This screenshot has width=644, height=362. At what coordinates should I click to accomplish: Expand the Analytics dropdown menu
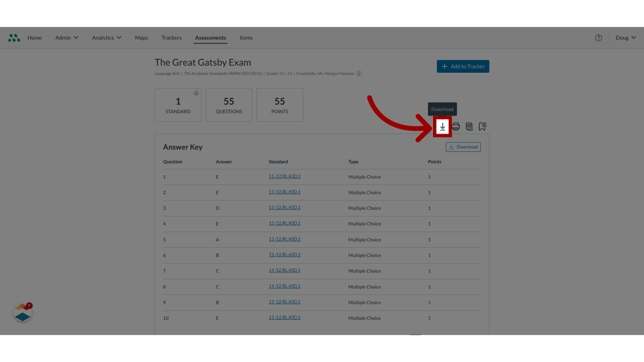point(107,37)
